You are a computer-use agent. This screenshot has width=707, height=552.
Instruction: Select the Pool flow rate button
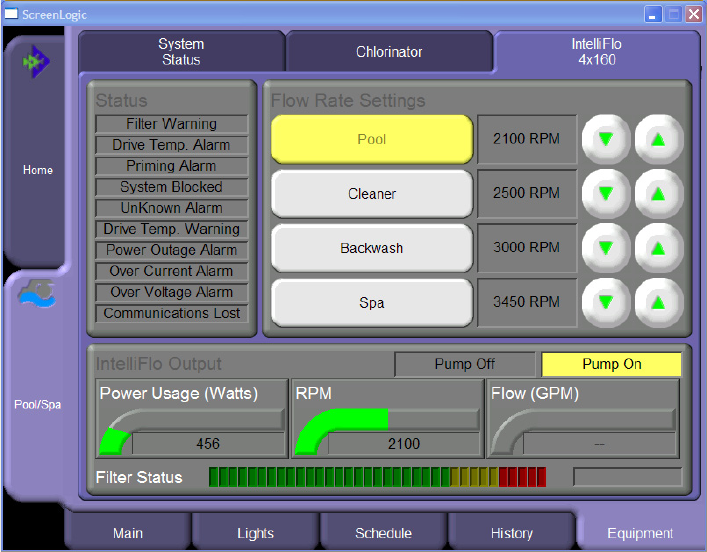pyautogui.click(x=372, y=139)
